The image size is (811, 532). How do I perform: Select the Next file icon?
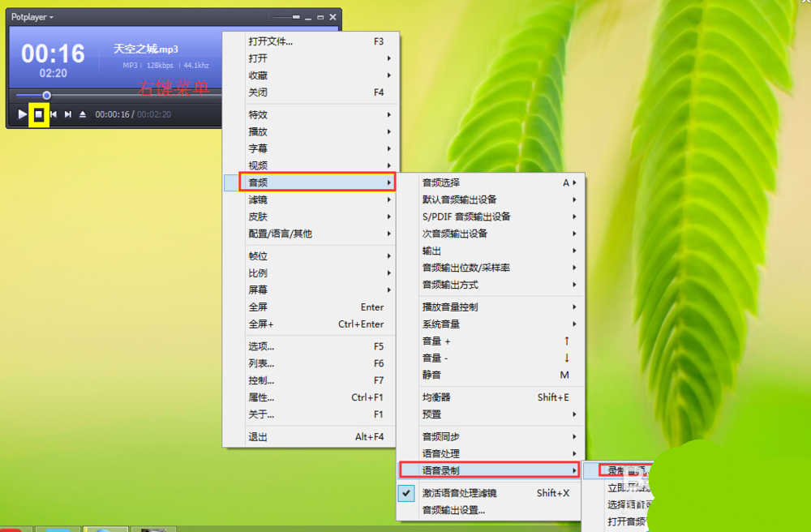69,114
